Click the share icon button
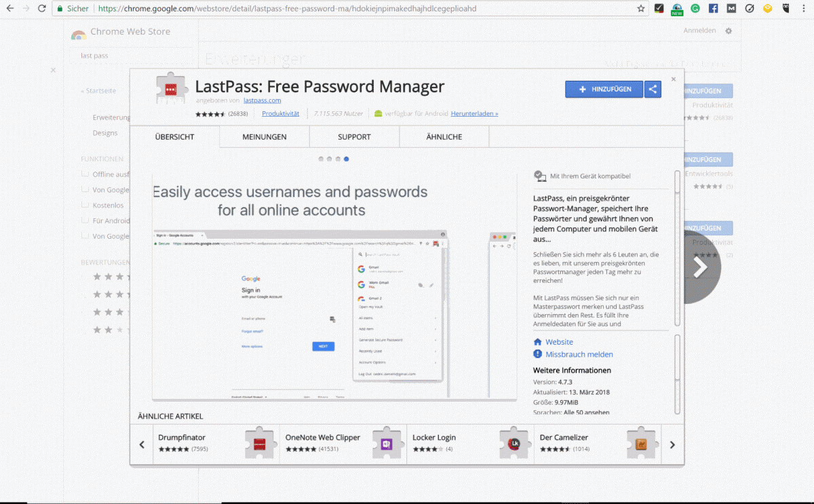814x504 pixels. click(x=653, y=90)
